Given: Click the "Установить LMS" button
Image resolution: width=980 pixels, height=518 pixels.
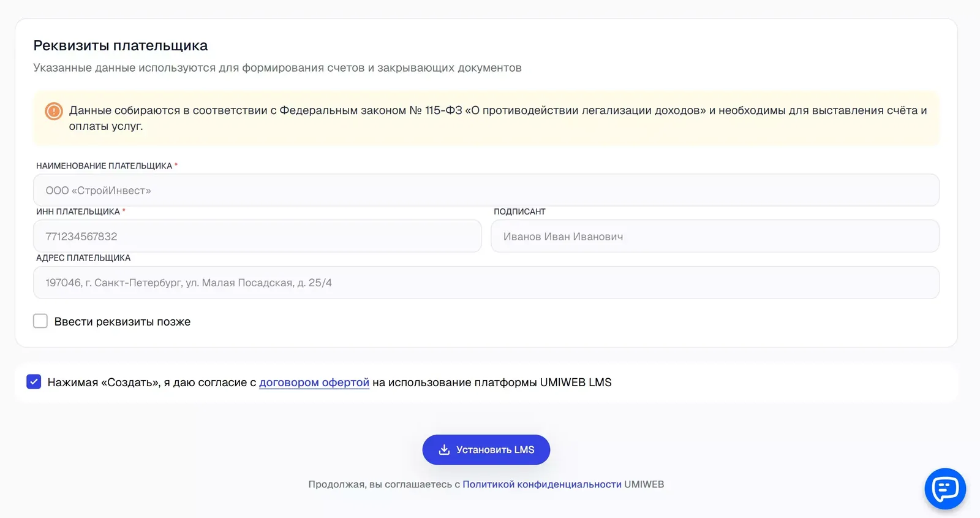Looking at the screenshot, I should (x=486, y=450).
